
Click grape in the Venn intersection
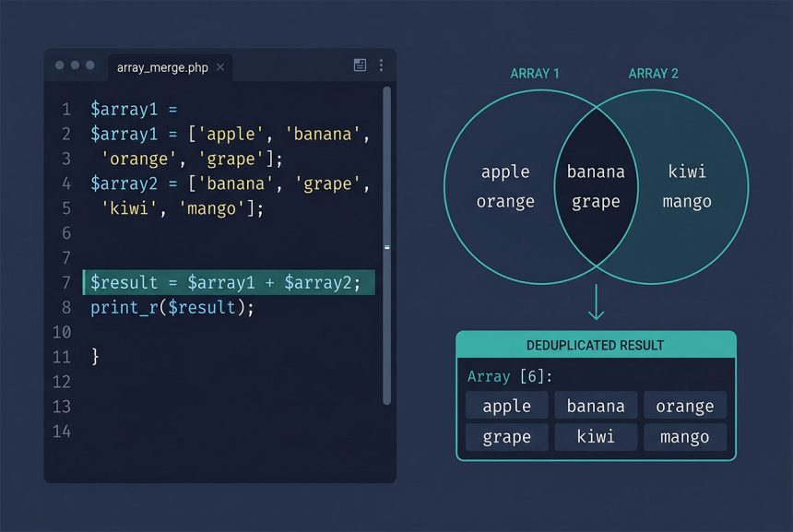[596, 202]
